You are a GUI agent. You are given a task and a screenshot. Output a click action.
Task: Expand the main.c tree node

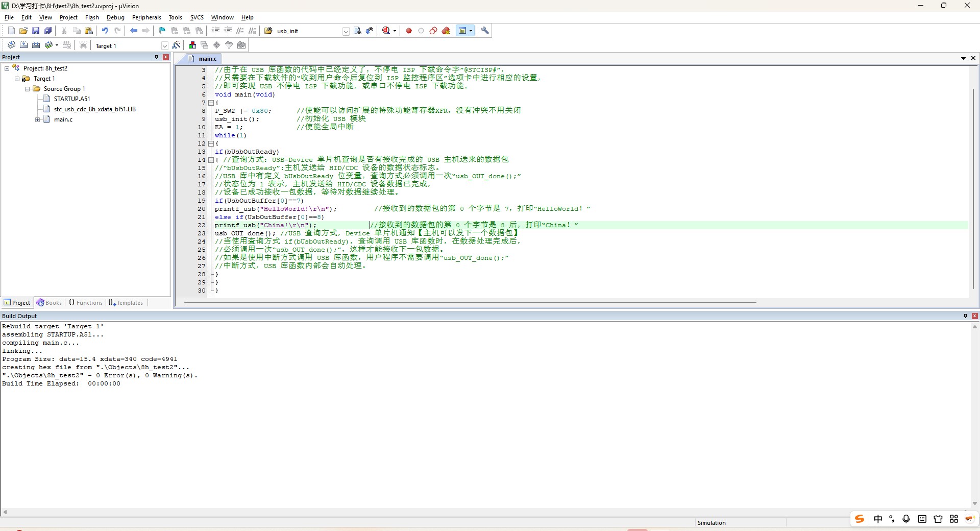tap(37, 119)
